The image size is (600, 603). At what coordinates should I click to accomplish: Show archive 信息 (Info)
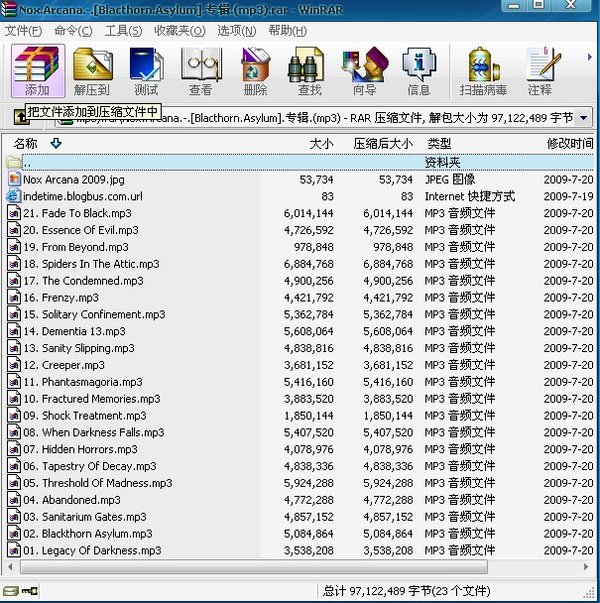point(418,71)
